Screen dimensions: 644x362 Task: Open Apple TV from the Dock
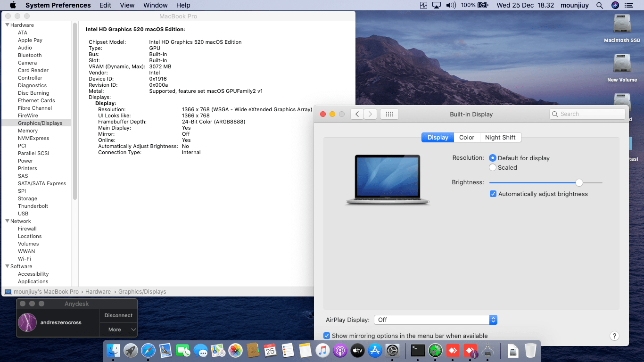point(357,350)
